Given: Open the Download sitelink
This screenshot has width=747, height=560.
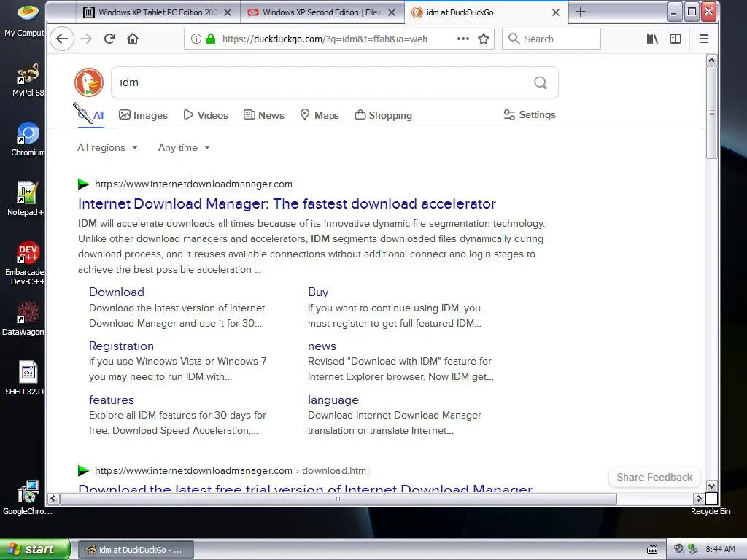Looking at the screenshot, I should tap(117, 292).
